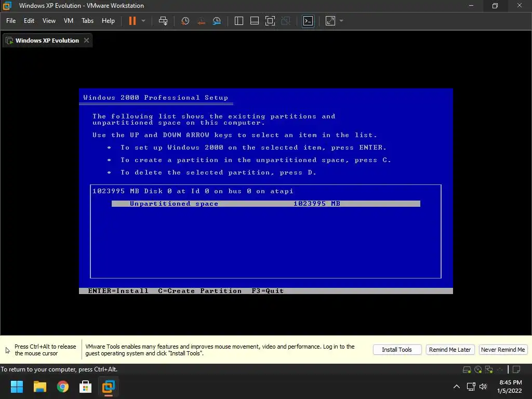Click Remind Me Later button

(x=449, y=350)
